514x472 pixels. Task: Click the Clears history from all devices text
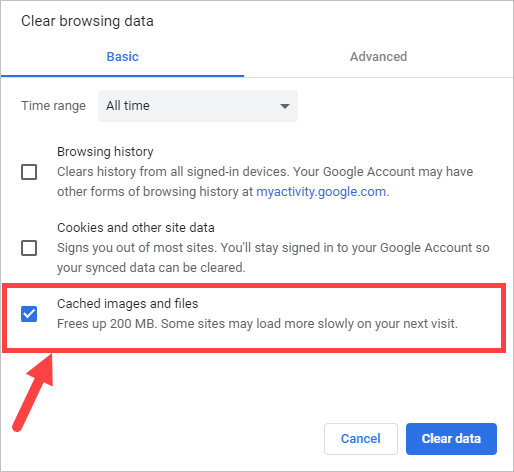[x=265, y=182]
